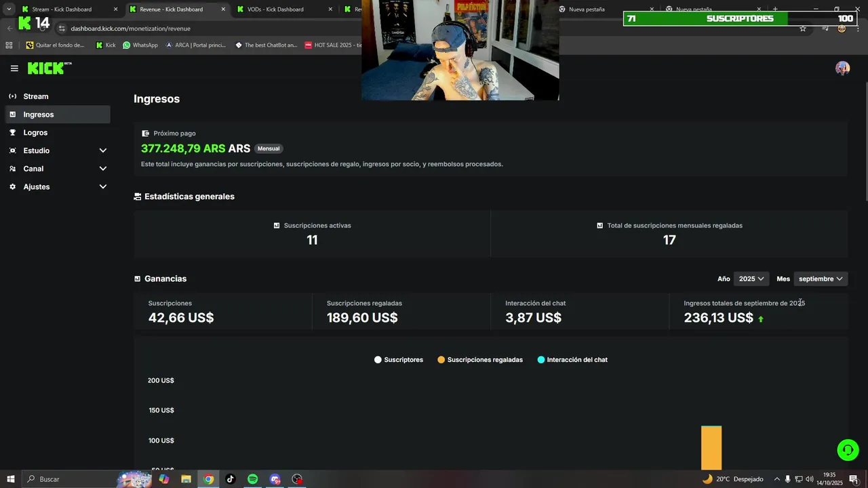Viewport: 868px width, 488px height.
Task: View site information icon in the address bar
Action: click(62, 28)
